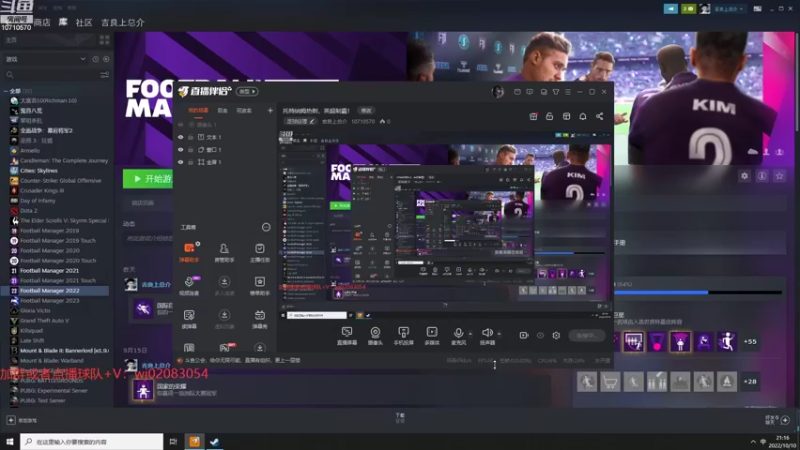Select the second scene tab in the streaming app
The width and height of the screenshot is (800, 450).
point(222,110)
